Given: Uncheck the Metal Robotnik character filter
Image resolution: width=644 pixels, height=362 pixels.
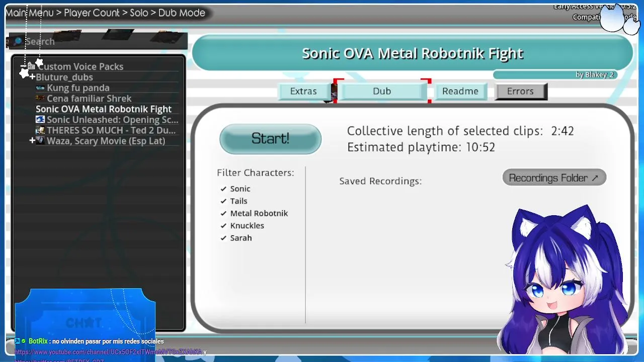Looking at the screenshot, I should (x=223, y=214).
